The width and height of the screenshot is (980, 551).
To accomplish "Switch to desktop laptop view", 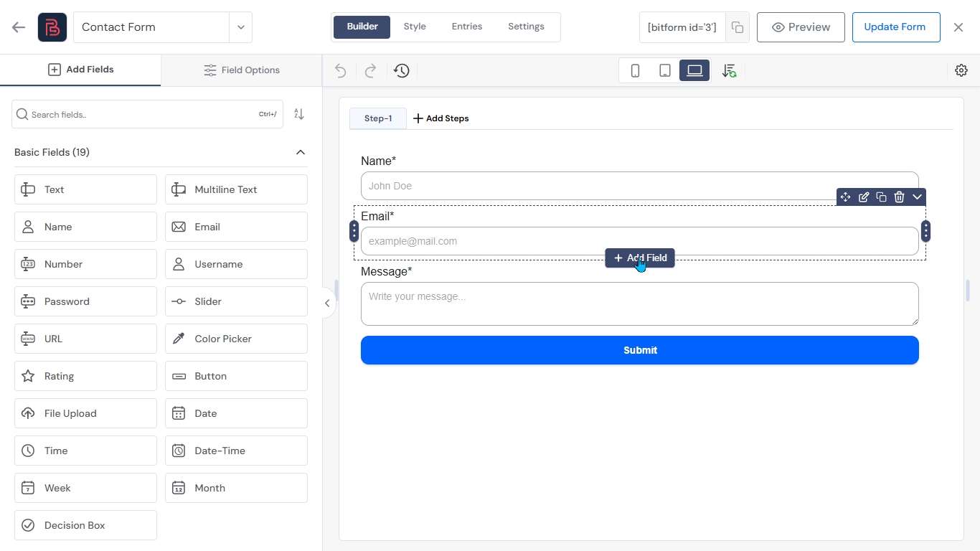I will click(x=694, y=70).
